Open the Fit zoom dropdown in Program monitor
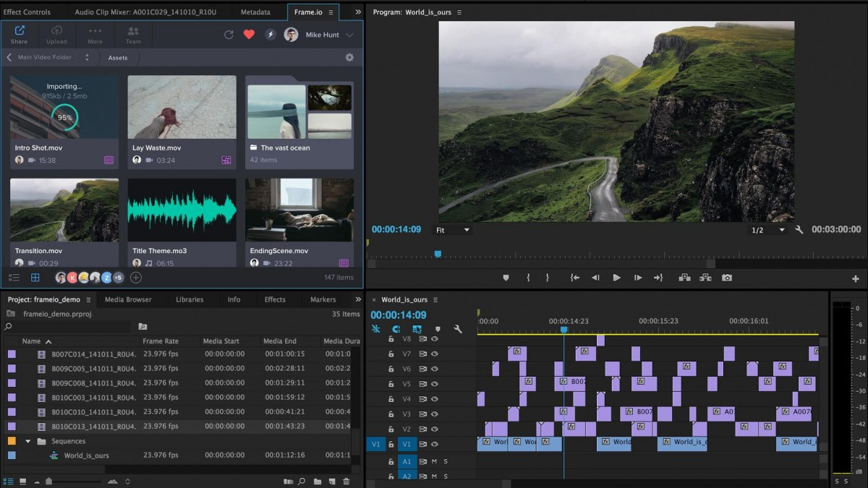This screenshot has width=868, height=488. tap(453, 230)
